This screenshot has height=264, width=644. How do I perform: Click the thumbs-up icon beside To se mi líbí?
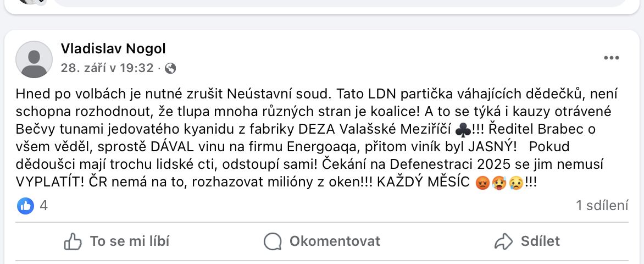[73, 241]
